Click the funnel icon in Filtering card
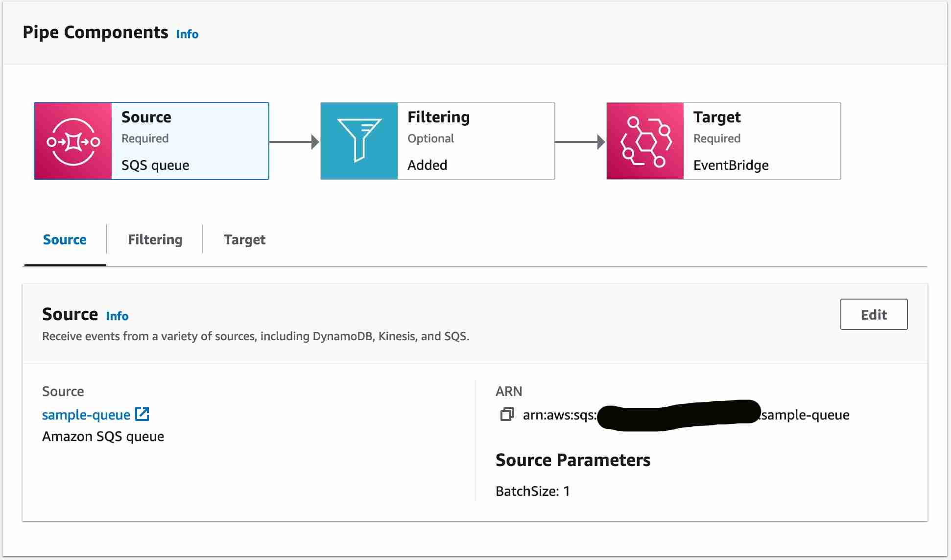 click(x=359, y=140)
